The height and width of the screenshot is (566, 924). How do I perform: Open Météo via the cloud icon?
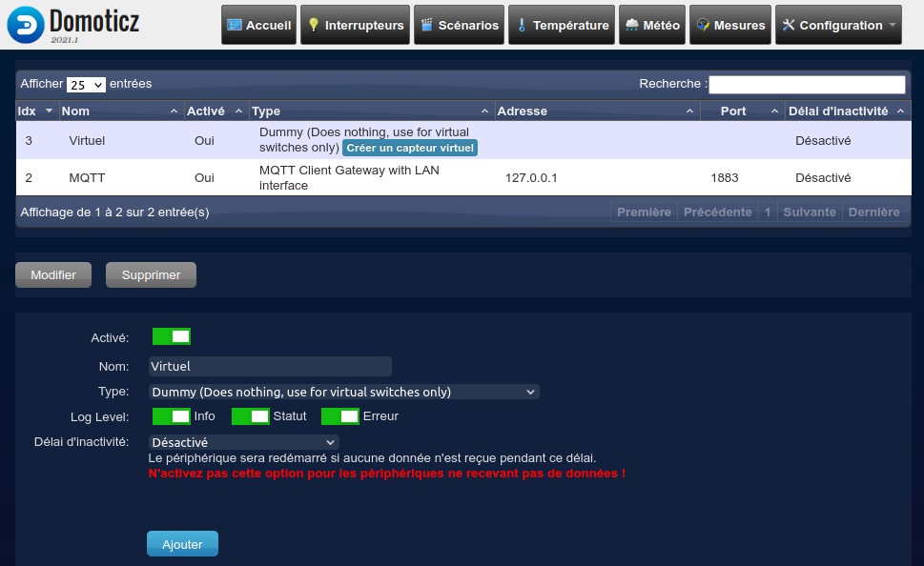pos(632,26)
